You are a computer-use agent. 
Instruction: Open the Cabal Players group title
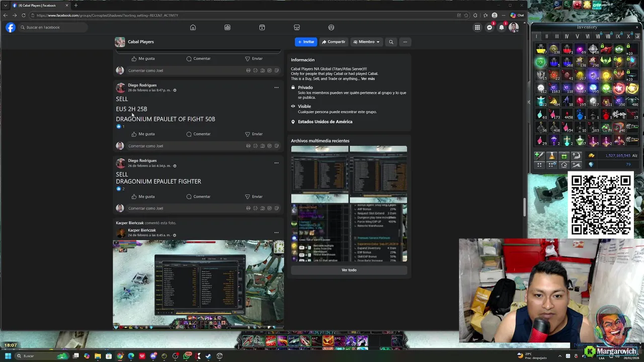coord(141,42)
